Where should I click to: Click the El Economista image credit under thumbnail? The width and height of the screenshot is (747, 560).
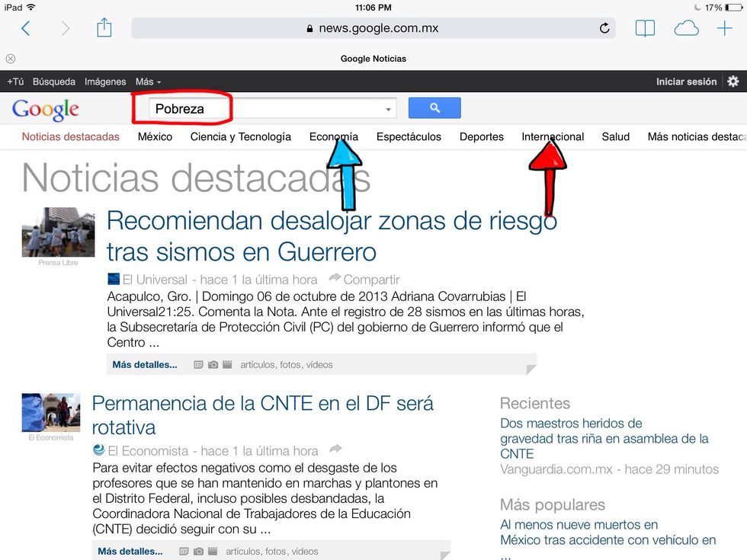51,437
